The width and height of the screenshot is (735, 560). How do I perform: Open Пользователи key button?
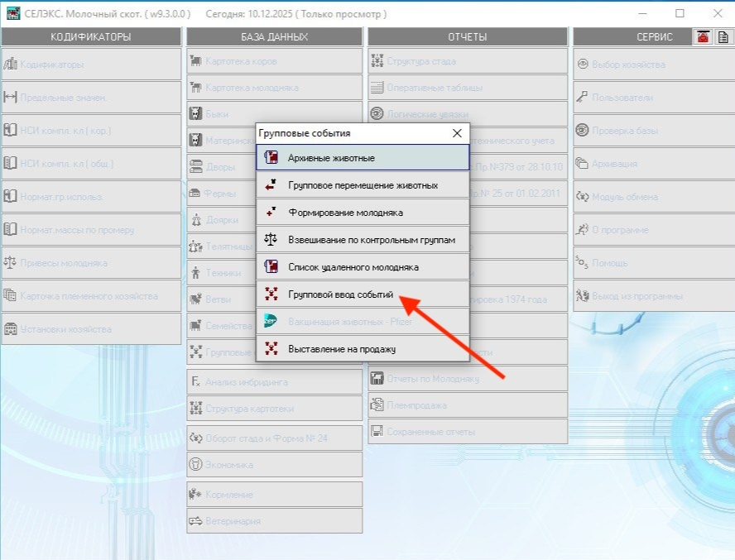click(654, 98)
